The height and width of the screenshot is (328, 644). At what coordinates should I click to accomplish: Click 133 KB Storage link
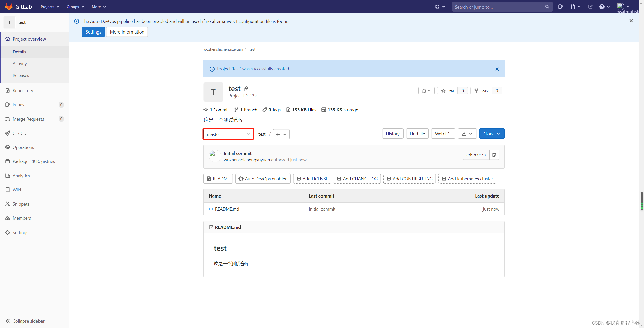pyautogui.click(x=340, y=110)
